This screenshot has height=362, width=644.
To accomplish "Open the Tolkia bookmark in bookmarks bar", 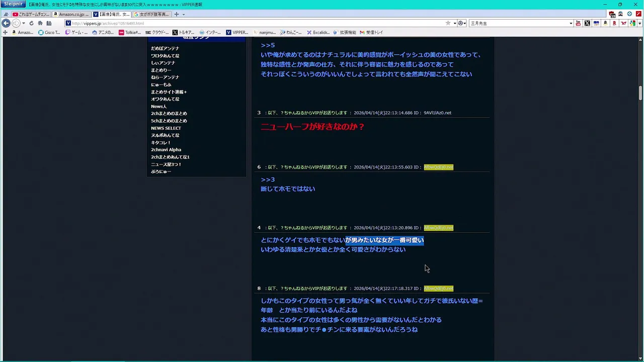I will 130,33.
